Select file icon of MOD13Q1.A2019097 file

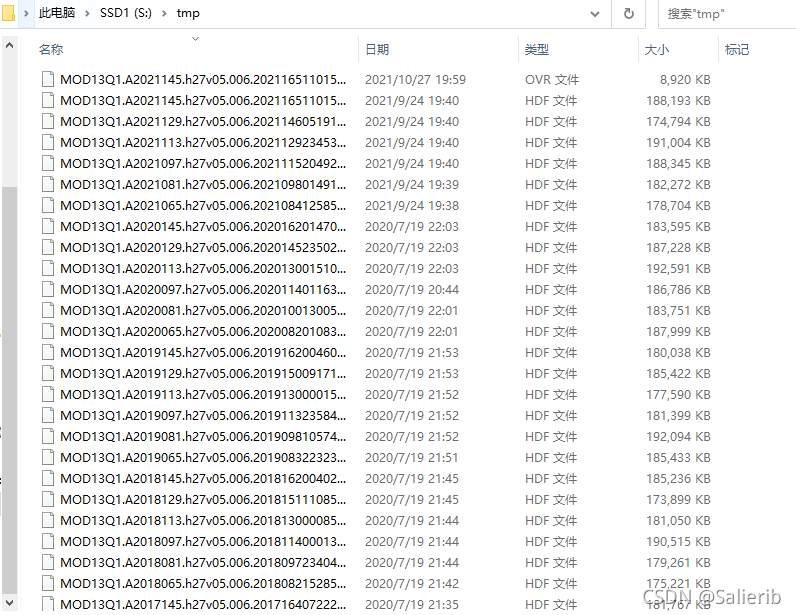click(48, 415)
